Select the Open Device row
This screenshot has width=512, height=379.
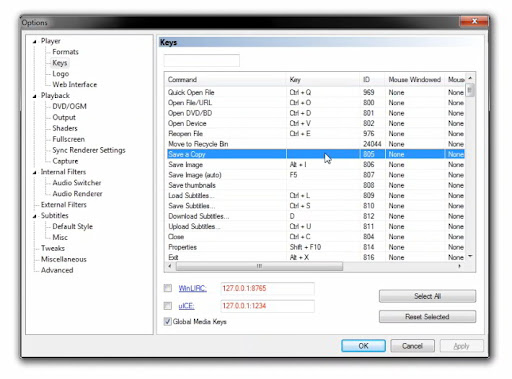point(315,123)
